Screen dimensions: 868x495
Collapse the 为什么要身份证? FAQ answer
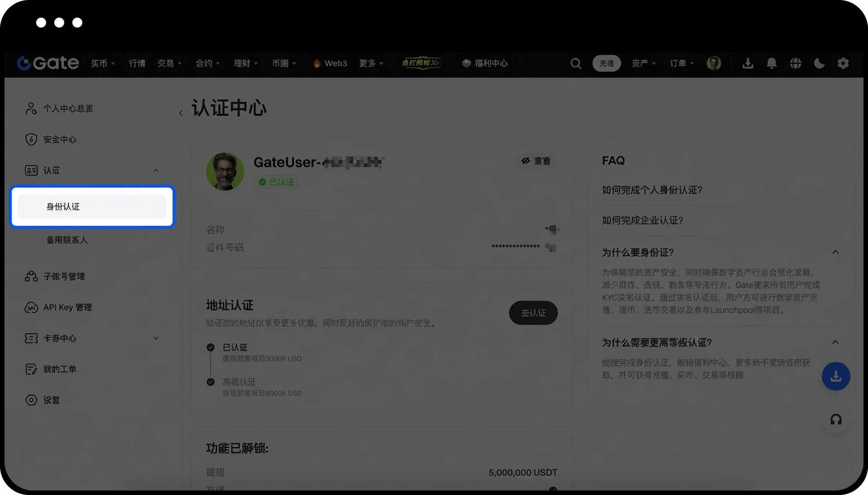(835, 252)
